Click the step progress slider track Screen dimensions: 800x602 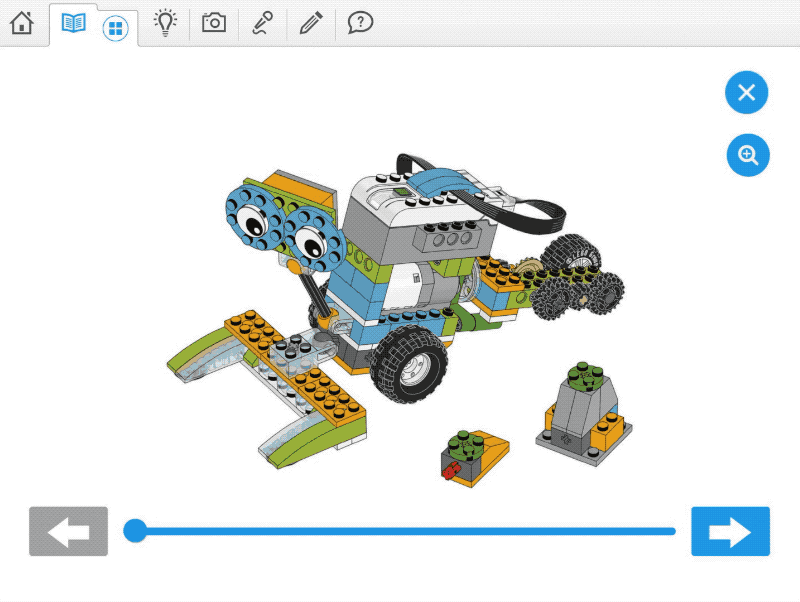[x=399, y=531]
